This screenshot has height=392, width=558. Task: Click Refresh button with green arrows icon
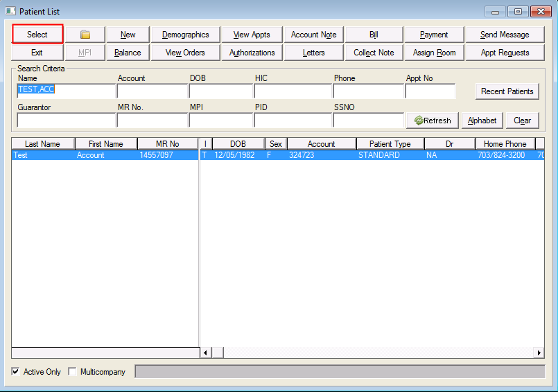point(433,121)
